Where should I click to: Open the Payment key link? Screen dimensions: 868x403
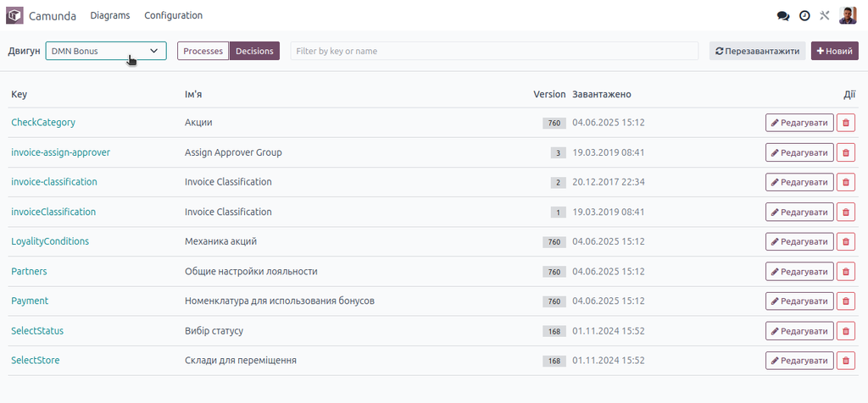[30, 301]
